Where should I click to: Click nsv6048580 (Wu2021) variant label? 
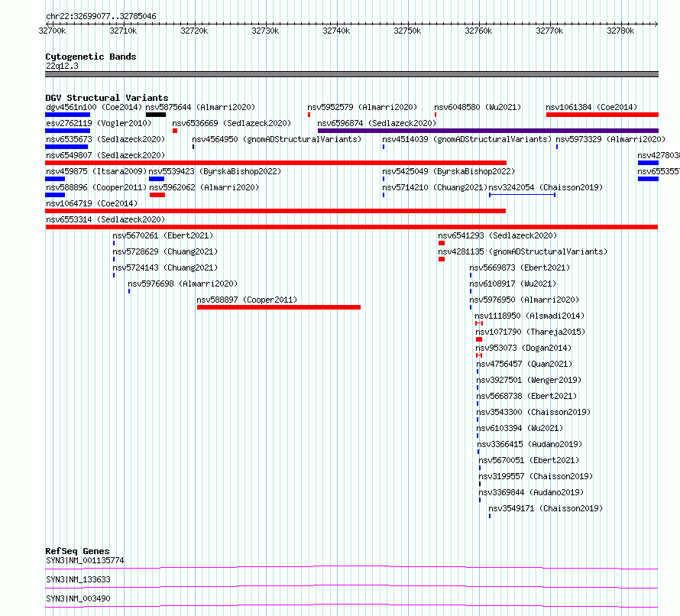click(x=478, y=107)
